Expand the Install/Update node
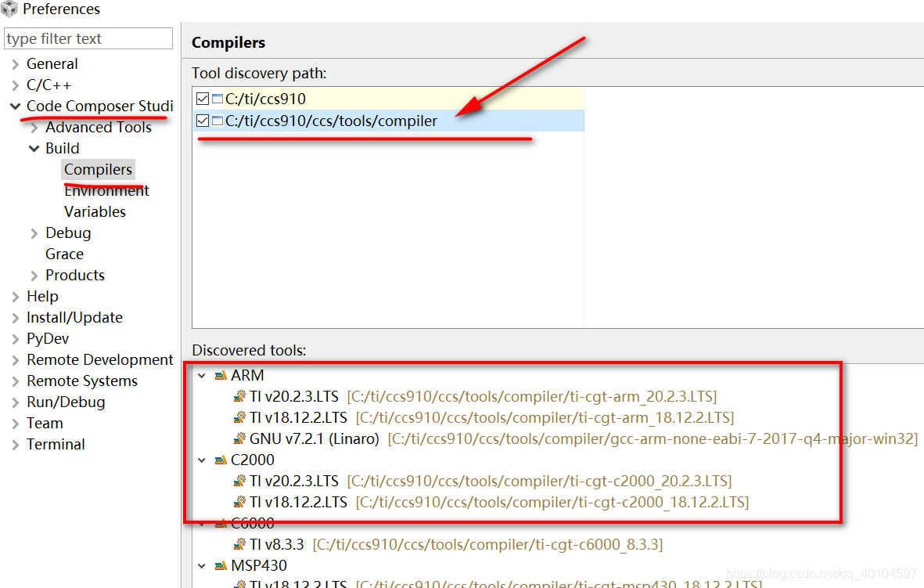Screen dimensions: 924x588 [x=16, y=318]
